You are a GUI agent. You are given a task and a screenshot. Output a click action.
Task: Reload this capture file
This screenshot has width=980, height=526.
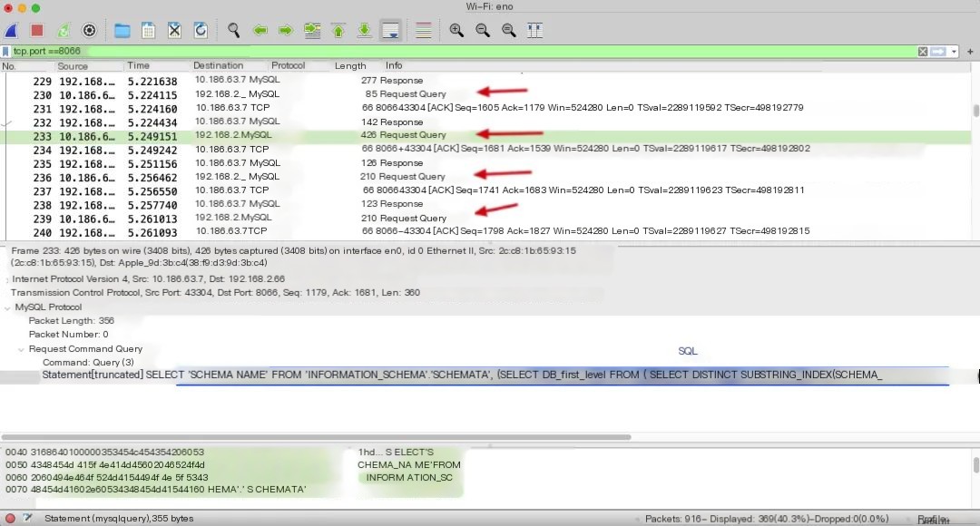201,30
